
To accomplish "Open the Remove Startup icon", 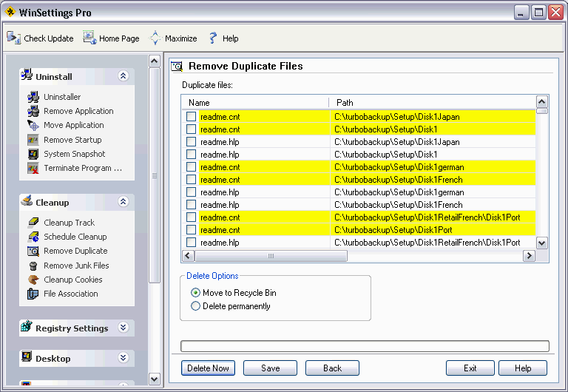I will tap(33, 140).
